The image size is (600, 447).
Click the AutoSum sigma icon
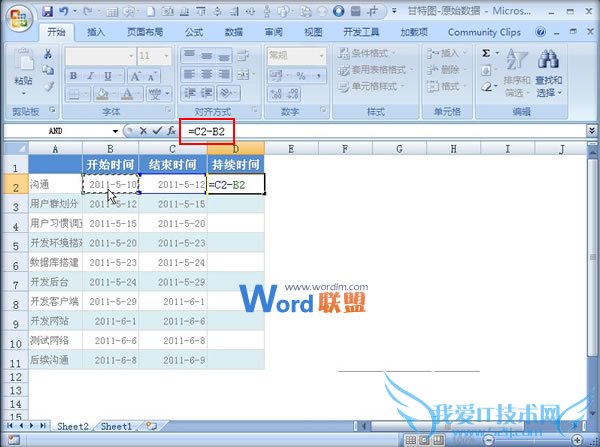click(x=486, y=53)
